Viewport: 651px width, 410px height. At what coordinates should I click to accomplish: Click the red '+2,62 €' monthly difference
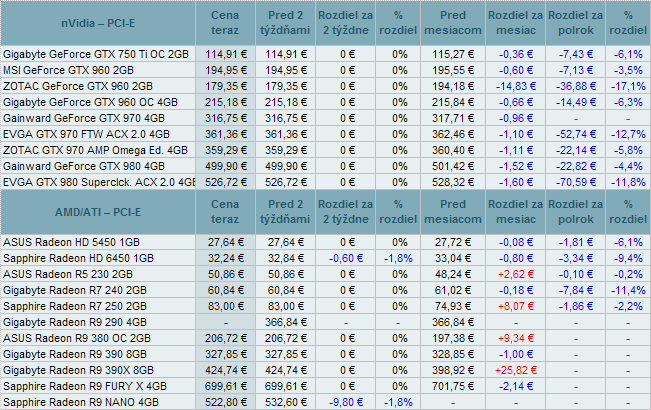coord(516,274)
